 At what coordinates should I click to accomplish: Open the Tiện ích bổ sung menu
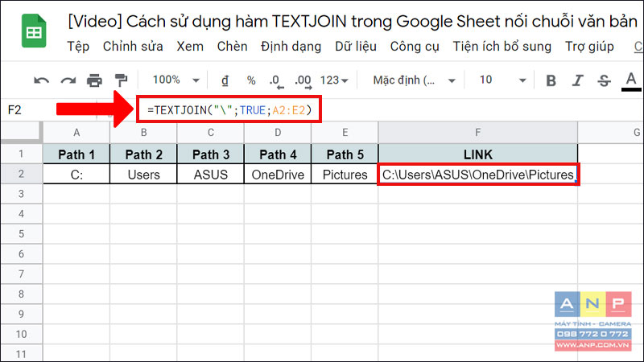502,47
